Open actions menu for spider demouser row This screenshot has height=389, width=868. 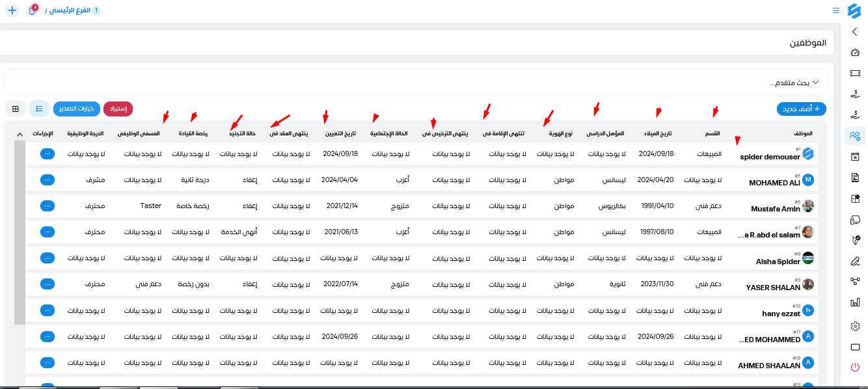pos(47,154)
